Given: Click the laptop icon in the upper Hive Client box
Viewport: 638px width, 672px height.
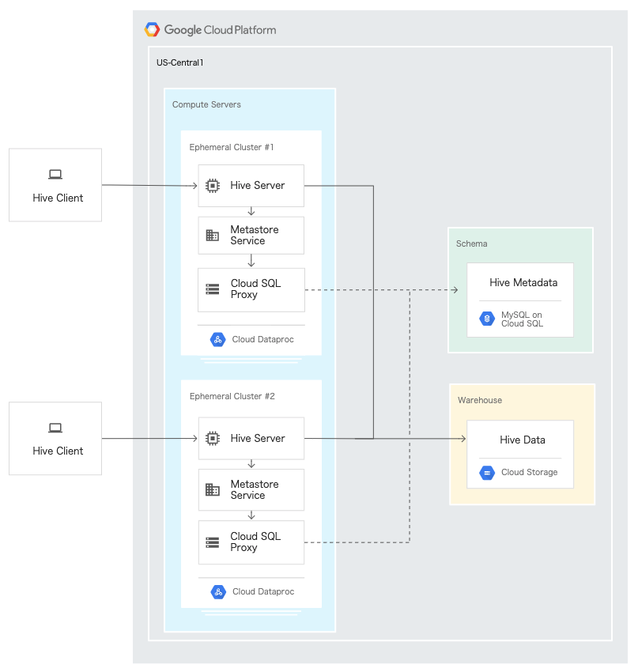Looking at the screenshot, I should point(55,175).
